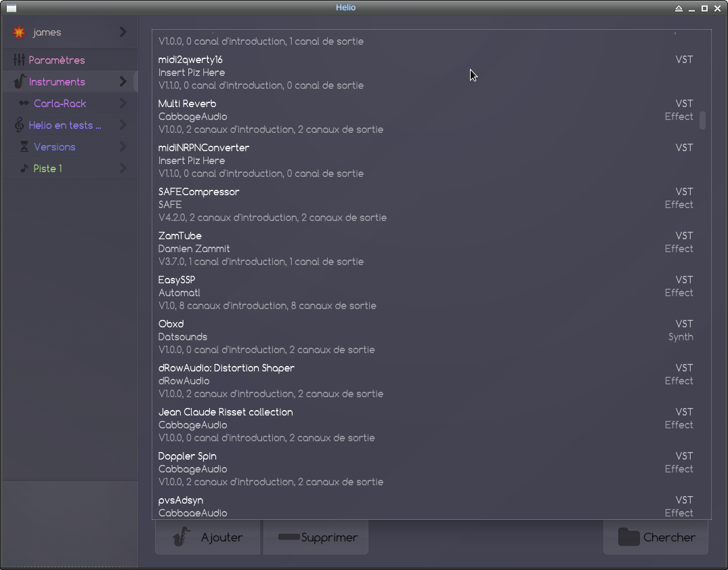Select the midi2qwerty16 plugin

tap(426, 73)
